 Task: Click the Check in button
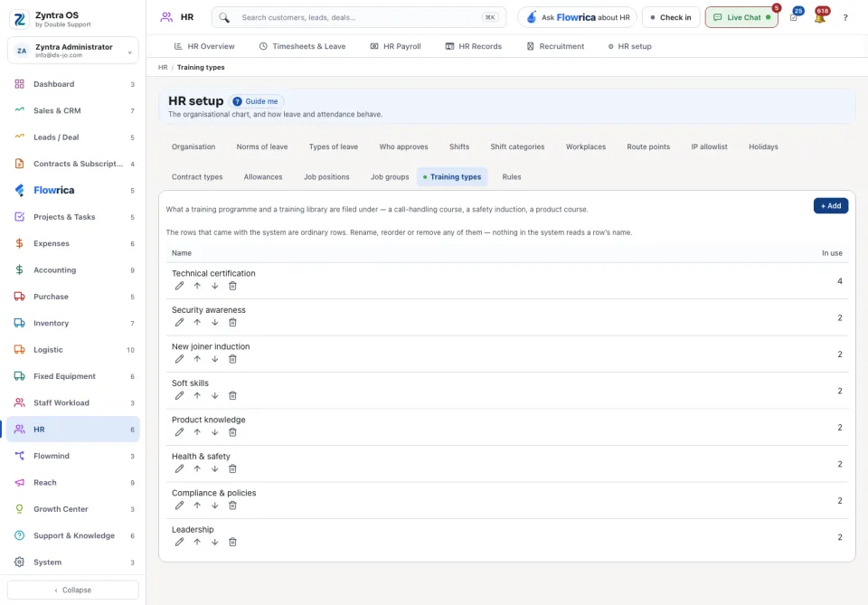click(671, 18)
